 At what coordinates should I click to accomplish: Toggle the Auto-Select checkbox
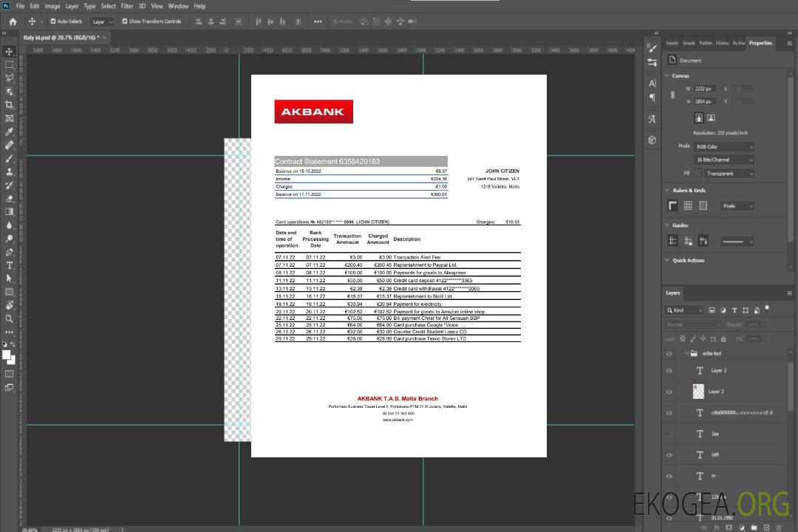[53, 21]
